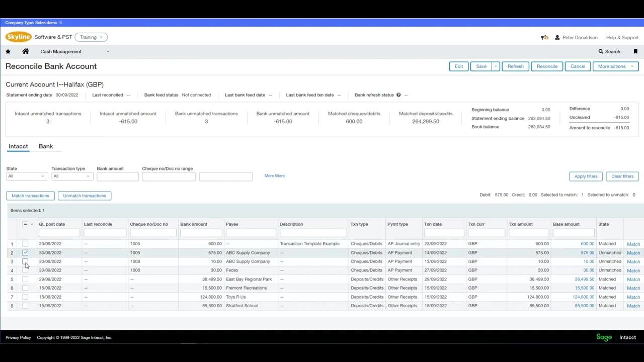Switch to the Bank tab
The height and width of the screenshot is (362, 644).
click(x=46, y=146)
